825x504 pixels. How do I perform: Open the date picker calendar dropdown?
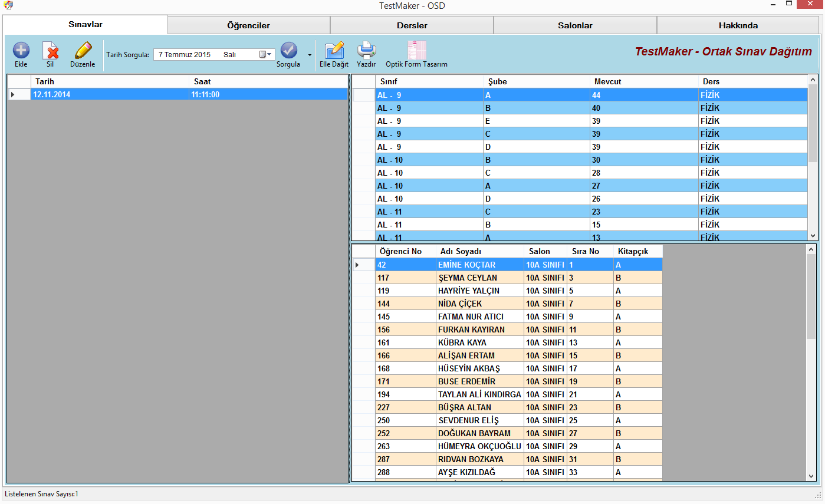(265, 55)
